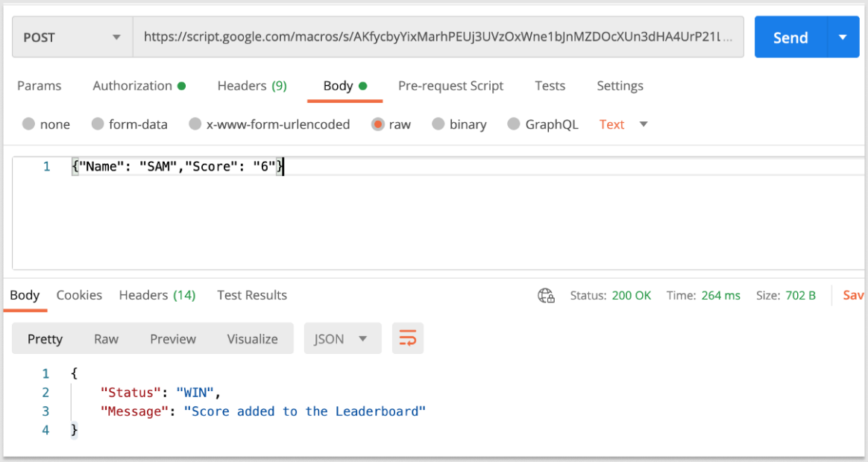This screenshot has width=868, height=462.
Task: Open the Pre-request Script tab
Action: (450, 86)
